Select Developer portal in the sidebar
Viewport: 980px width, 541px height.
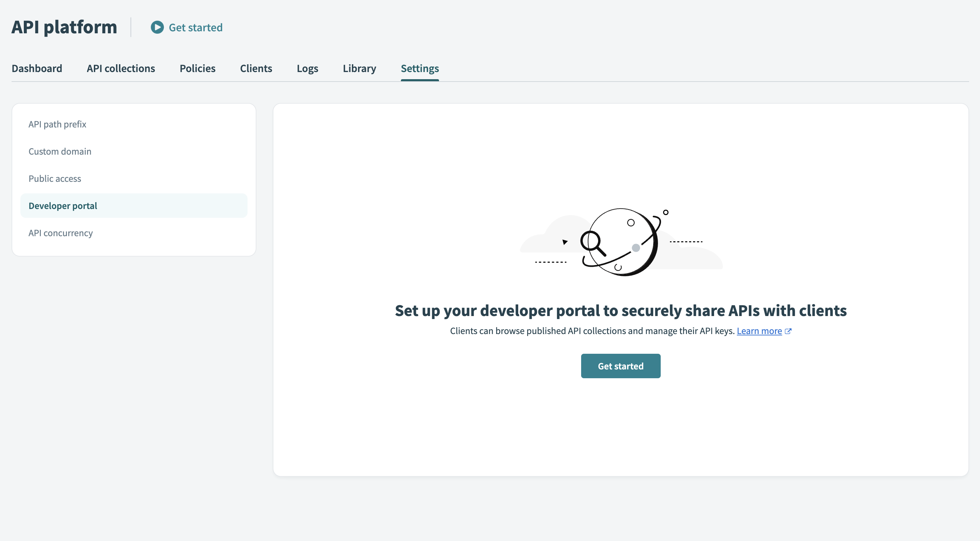(63, 205)
